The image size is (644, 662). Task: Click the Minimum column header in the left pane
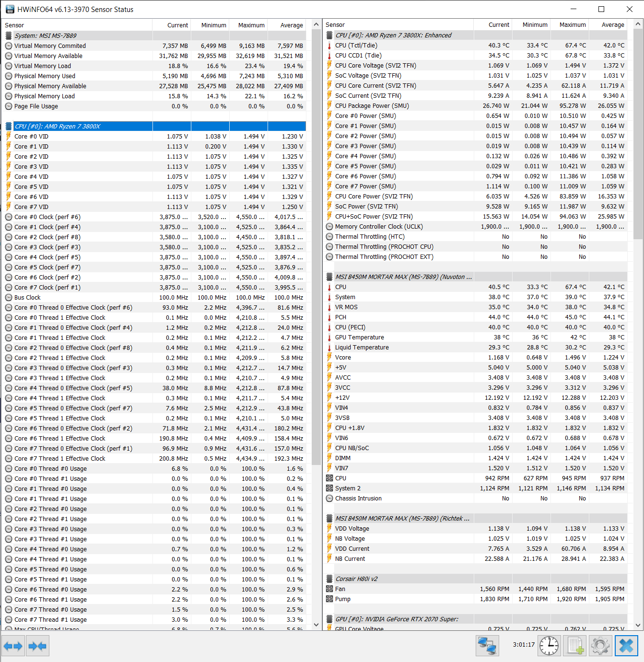[210, 25]
